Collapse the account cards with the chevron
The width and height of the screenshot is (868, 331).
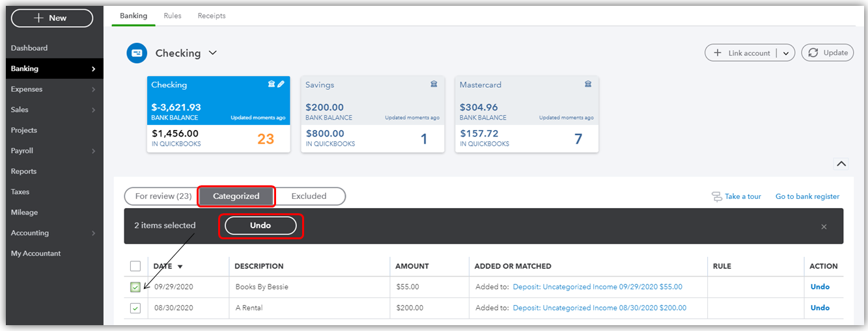point(841,164)
